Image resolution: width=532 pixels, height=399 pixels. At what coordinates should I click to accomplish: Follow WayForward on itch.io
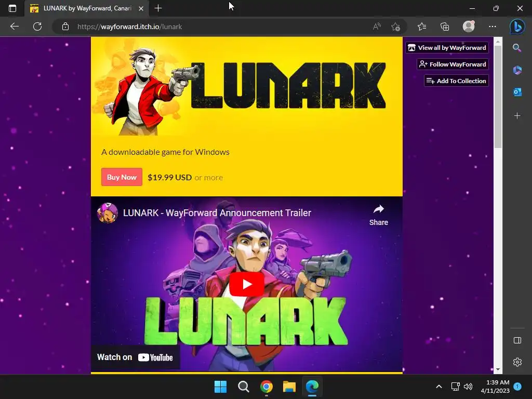453,64
